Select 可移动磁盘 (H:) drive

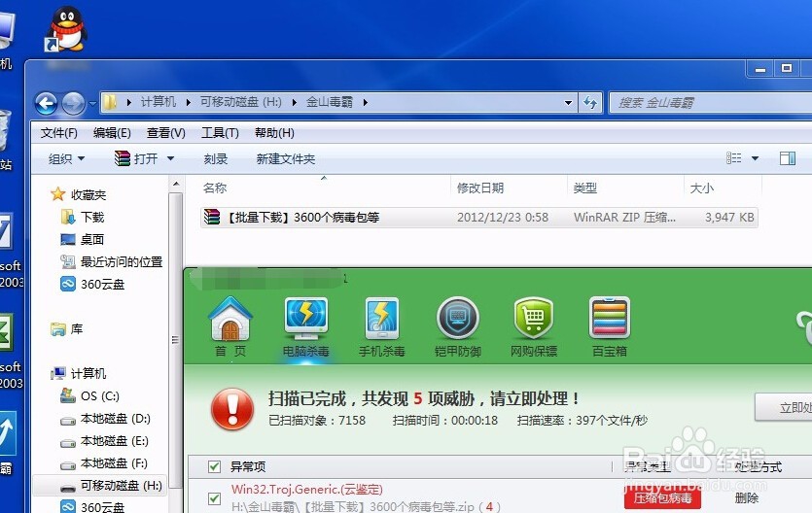pos(100,486)
